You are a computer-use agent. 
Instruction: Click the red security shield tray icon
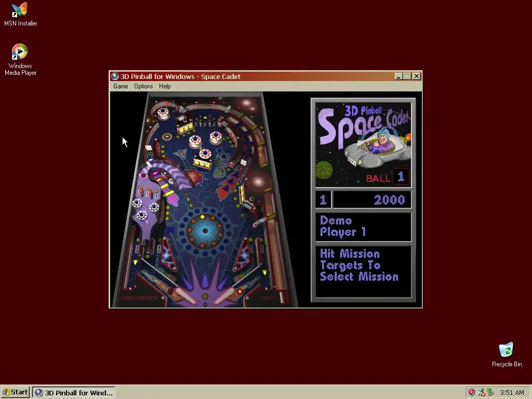(471, 392)
